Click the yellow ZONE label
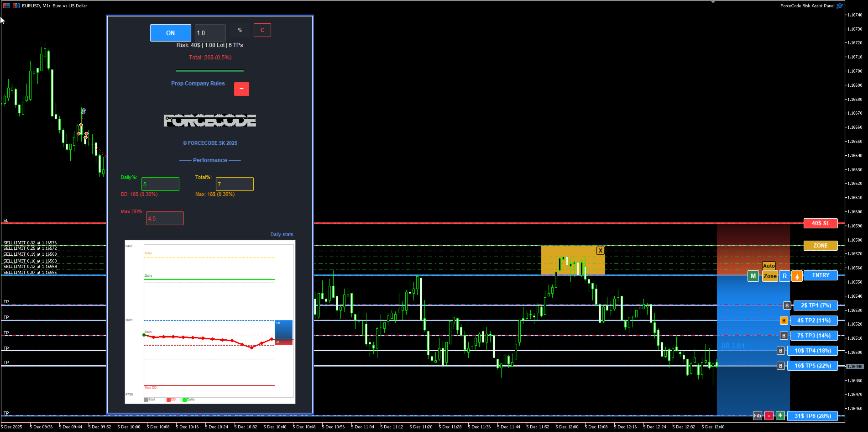Viewport: 868px width, 432px height. click(x=821, y=246)
